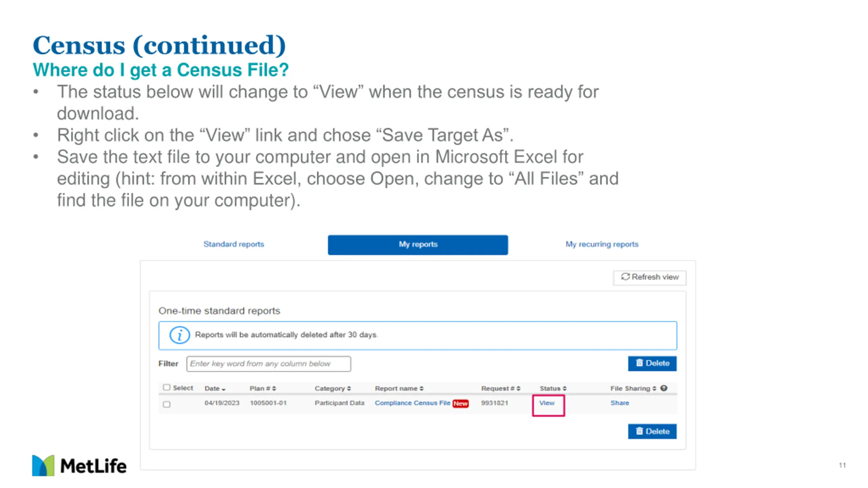This screenshot has height=488, width=868.
Task: Open the Compliance Census File link
Action: 412,403
